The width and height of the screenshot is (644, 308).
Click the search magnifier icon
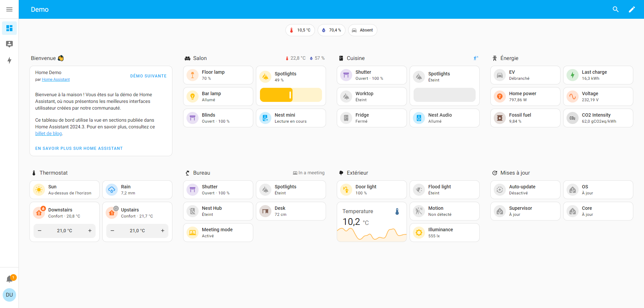coord(616,9)
